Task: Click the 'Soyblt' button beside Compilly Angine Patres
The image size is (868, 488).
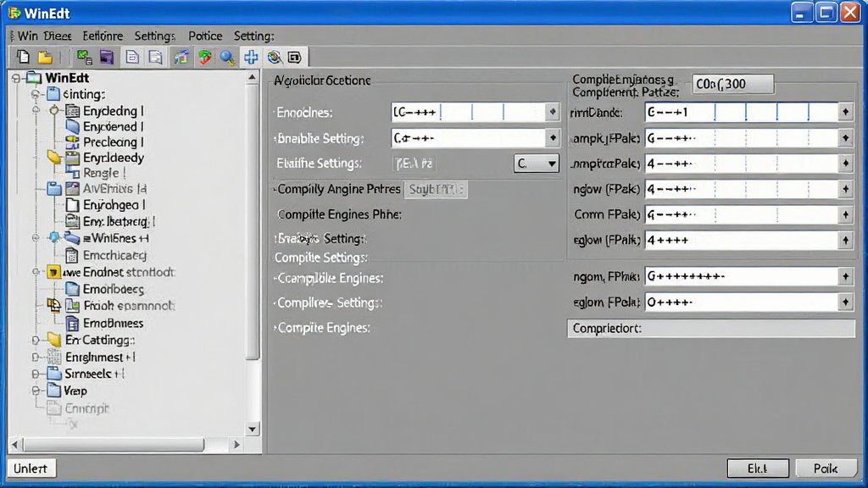Action: tap(436, 190)
